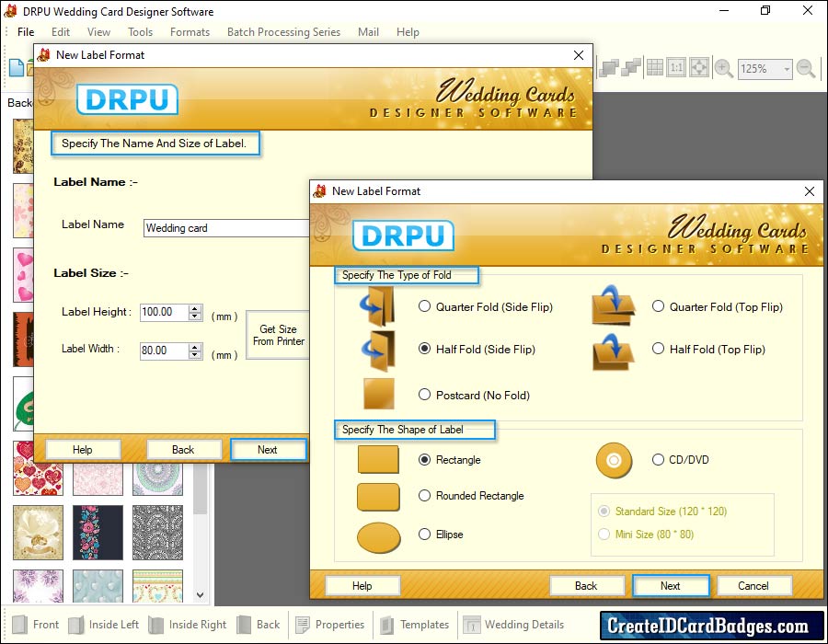The height and width of the screenshot is (644, 828).
Task: Click the Postcard No Fold card icon
Action: (x=379, y=394)
